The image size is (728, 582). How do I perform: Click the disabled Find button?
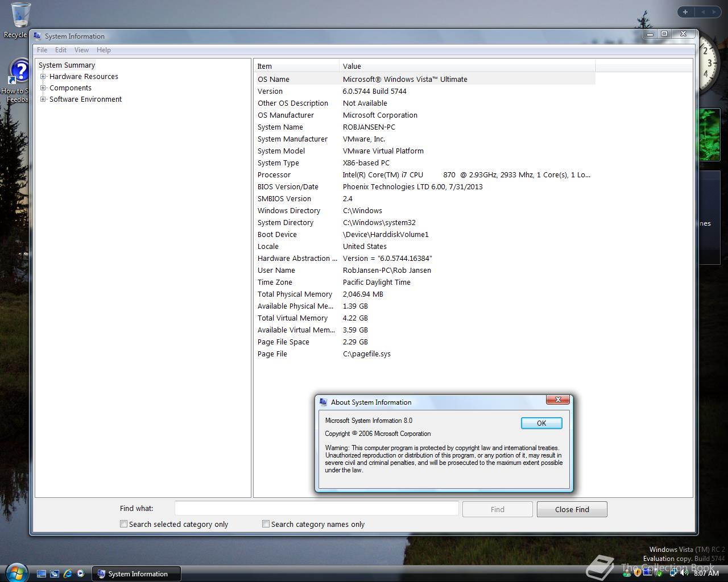coord(498,509)
